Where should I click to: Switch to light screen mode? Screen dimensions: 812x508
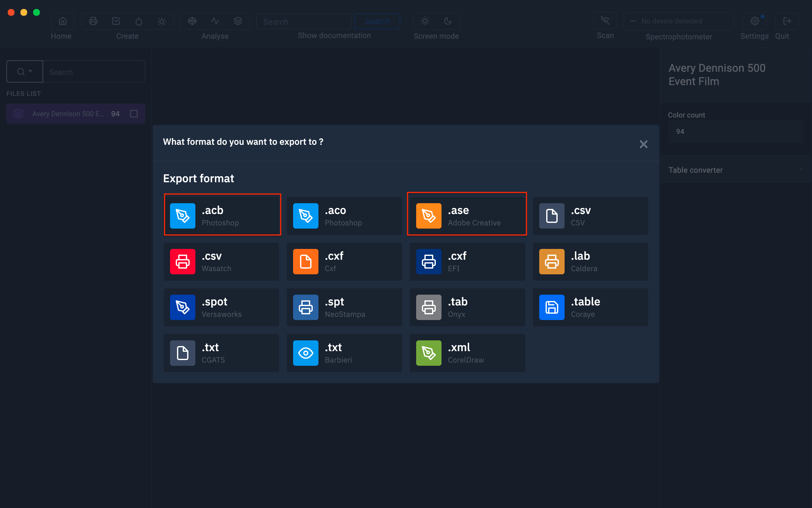[425, 21]
